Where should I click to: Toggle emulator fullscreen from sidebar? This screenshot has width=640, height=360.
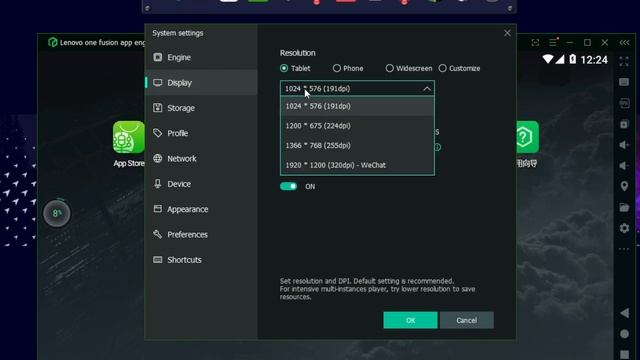coord(624,62)
